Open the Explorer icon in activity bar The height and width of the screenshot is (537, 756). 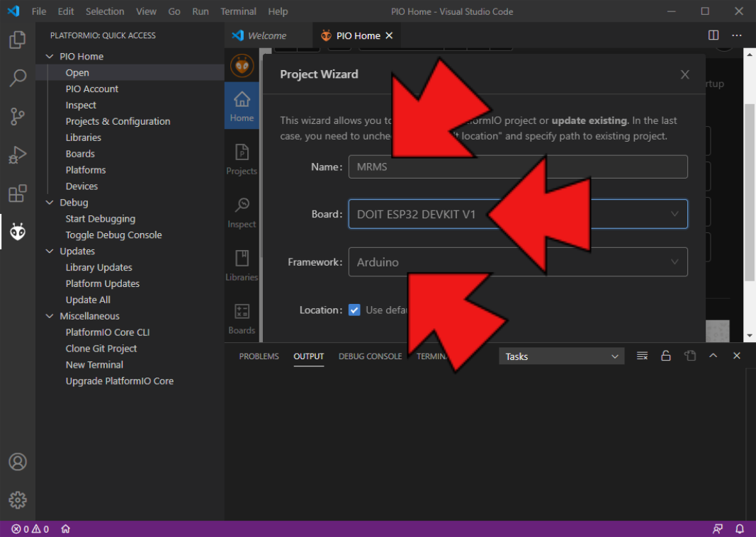(18, 40)
